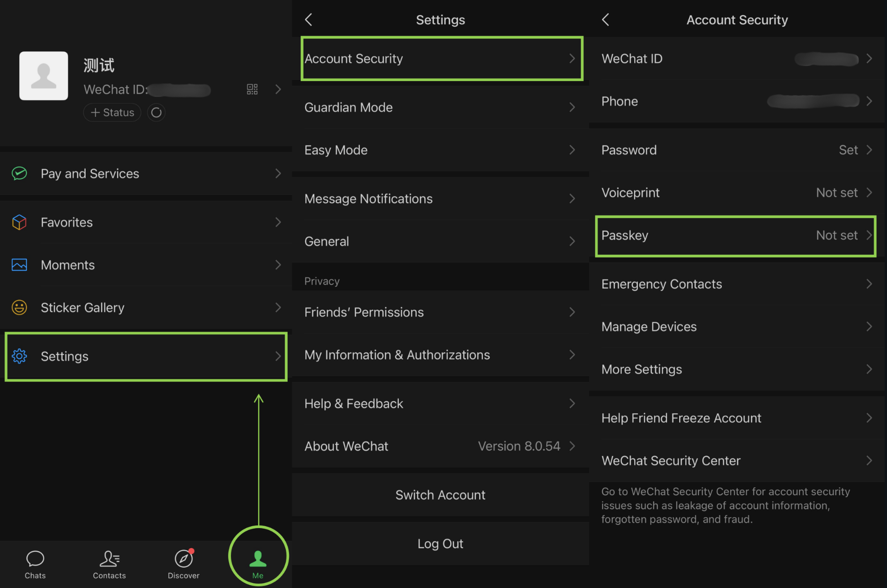Click the status refresh circle icon
This screenshot has height=588, width=887.
coord(156,112)
